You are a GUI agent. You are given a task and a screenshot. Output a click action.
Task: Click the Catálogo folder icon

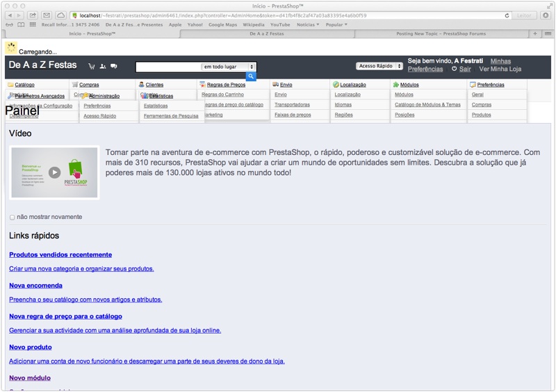(10, 84)
